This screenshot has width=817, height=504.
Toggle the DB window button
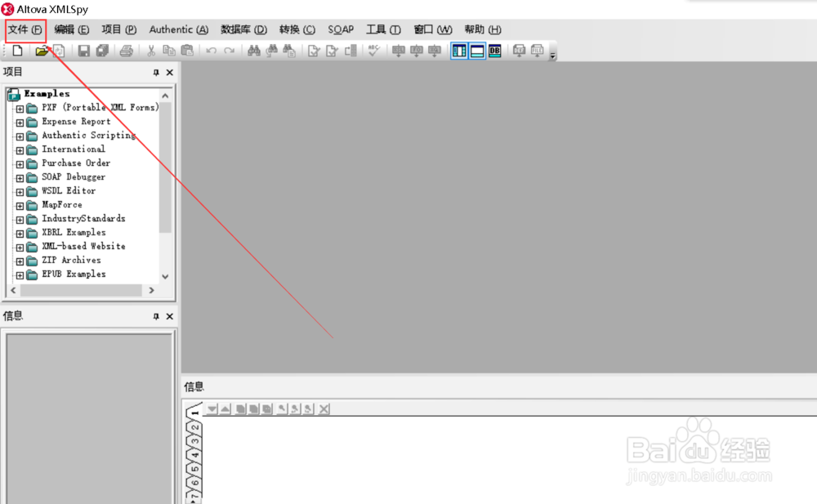495,51
